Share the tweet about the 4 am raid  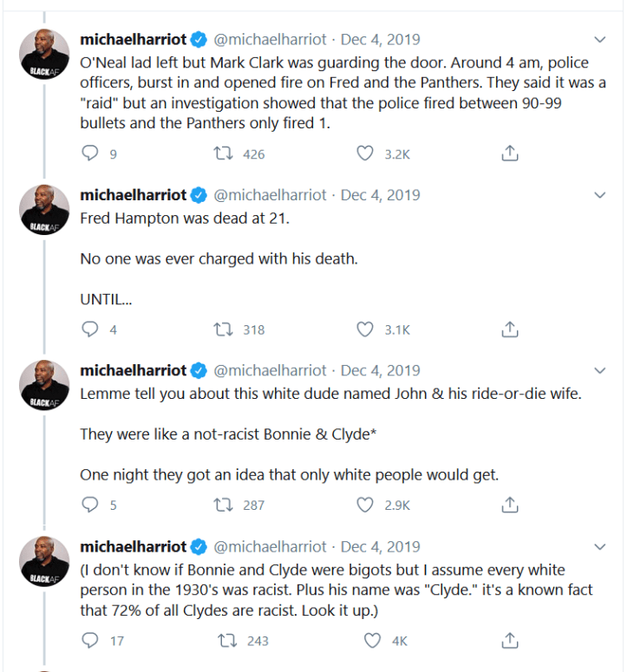coord(510,153)
